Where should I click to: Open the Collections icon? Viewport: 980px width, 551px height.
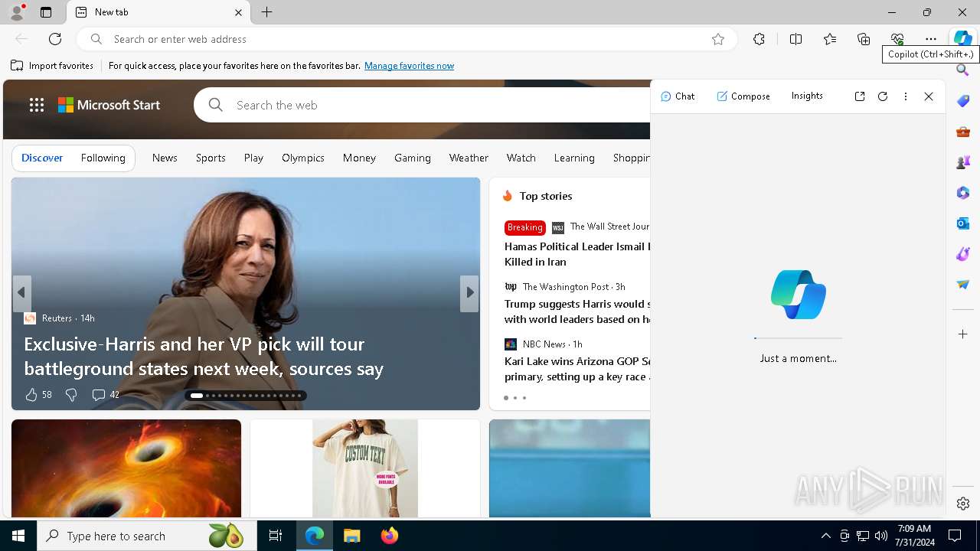coord(864,39)
